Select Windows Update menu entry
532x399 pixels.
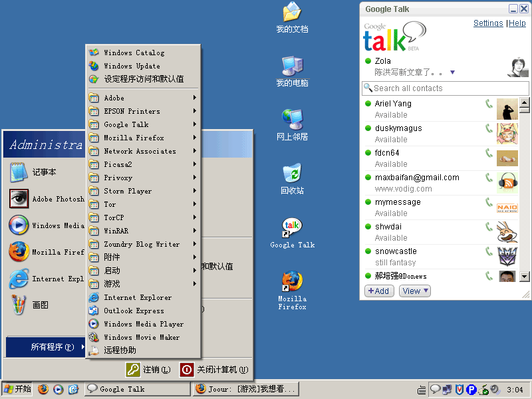click(142, 66)
